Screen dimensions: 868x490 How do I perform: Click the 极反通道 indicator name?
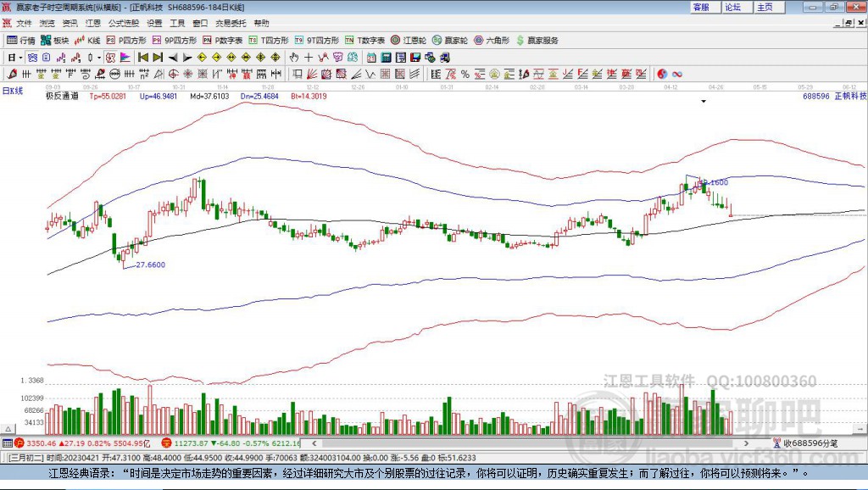pyautogui.click(x=62, y=96)
